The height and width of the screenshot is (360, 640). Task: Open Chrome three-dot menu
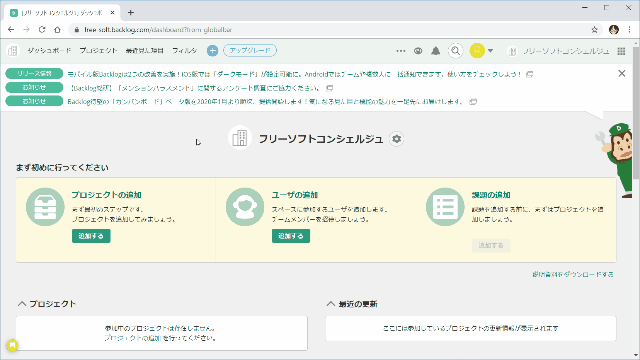tap(629, 29)
